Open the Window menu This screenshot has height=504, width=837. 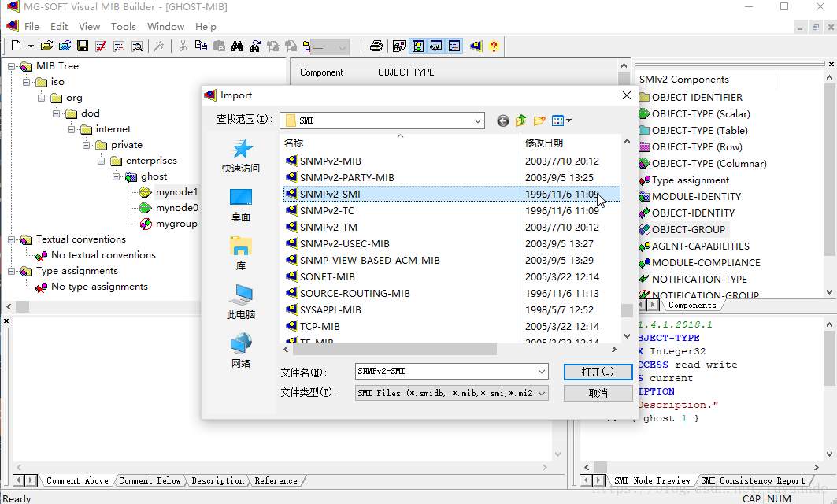tap(165, 27)
